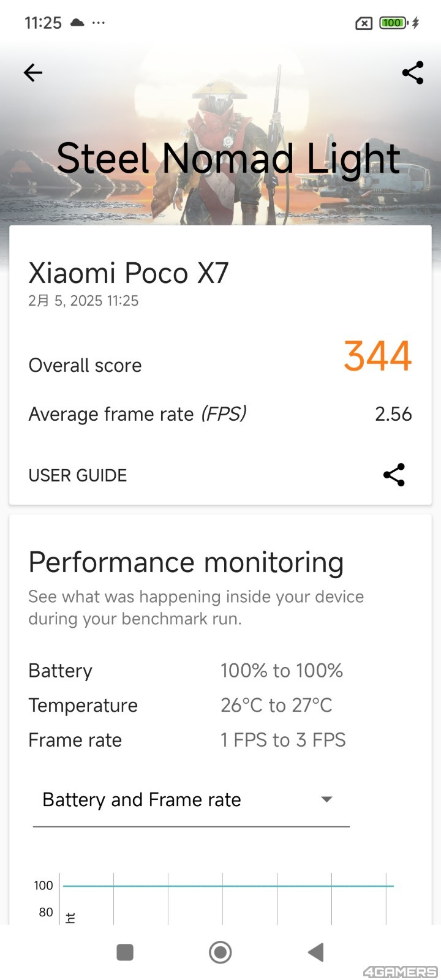Image resolution: width=441 pixels, height=980 pixels.
Task: Tap the SIM missing icon in status bar
Action: [x=364, y=23]
